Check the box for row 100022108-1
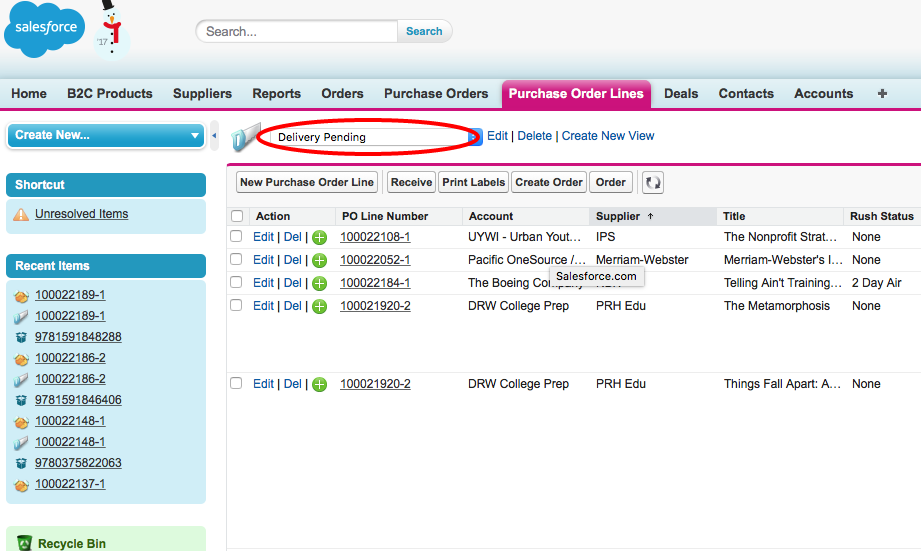The width and height of the screenshot is (921, 551). coord(236,236)
